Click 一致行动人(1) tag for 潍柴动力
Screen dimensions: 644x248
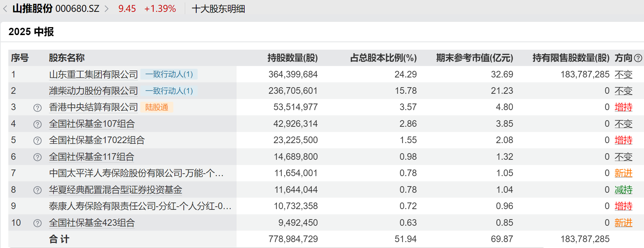point(169,91)
